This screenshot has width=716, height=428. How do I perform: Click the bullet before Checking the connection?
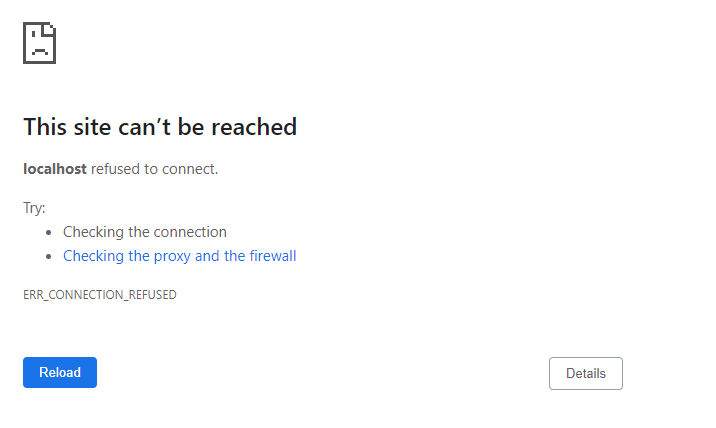click(49, 233)
